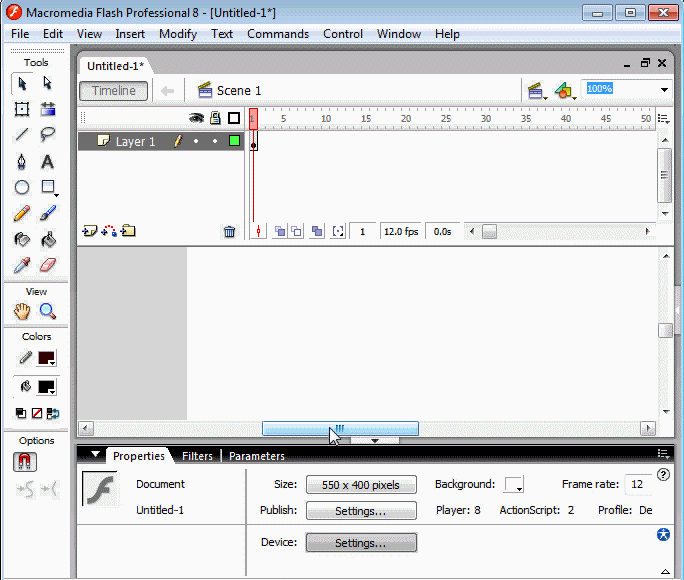Select the Pencil tool

click(22, 213)
